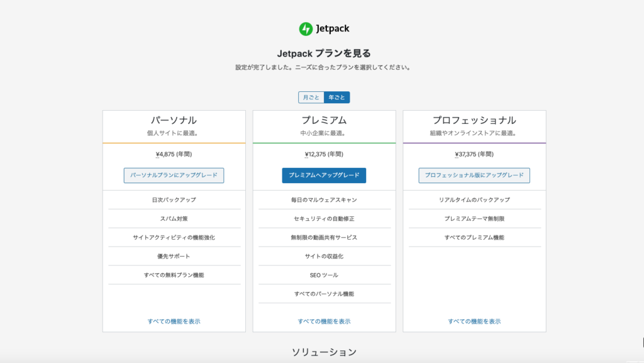The image size is (644, 363).
Task: Expand すべての機能を表示 under プロフェッショナル plan
Action: pos(474,321)
